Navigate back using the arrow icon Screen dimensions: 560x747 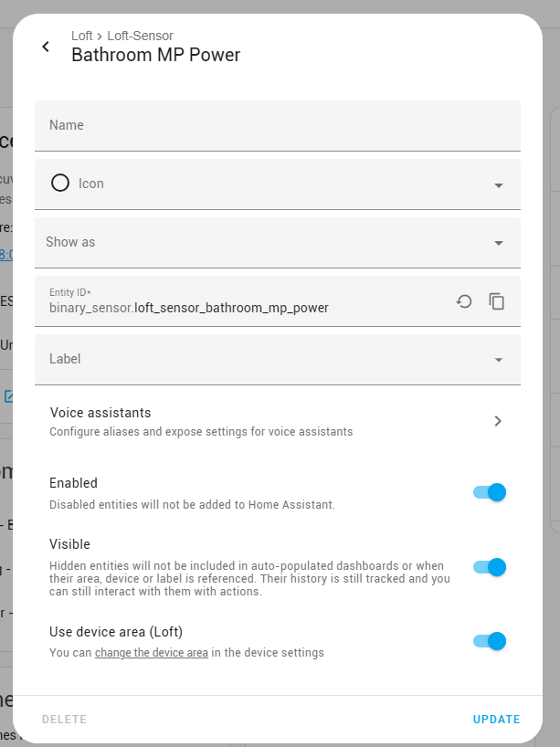(46, 46)
